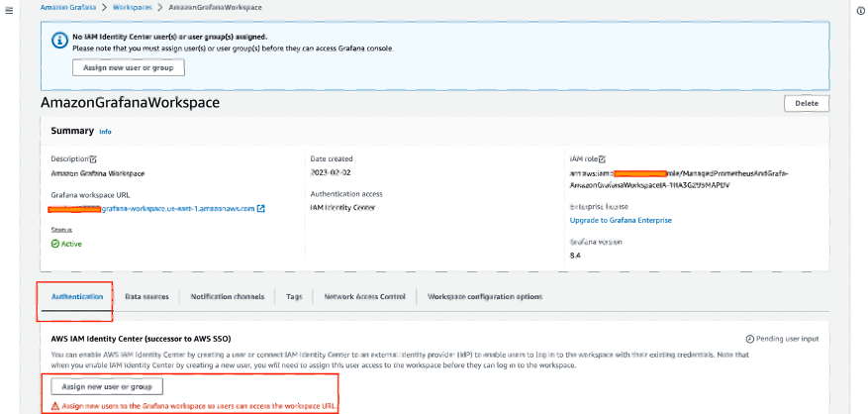Viewport: 868px width, 414px height.
Task: Click Assign new user or group in banner
Action: (129, 67)
